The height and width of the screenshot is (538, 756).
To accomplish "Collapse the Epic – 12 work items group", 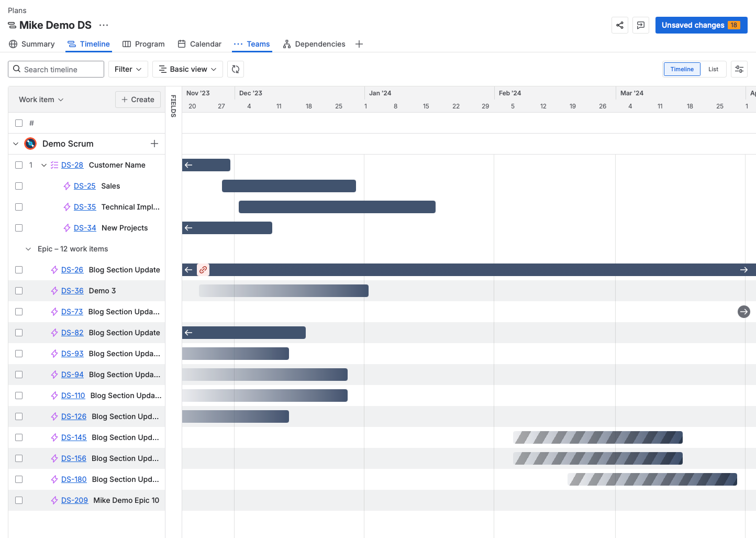I will click(x=28, y=249).
